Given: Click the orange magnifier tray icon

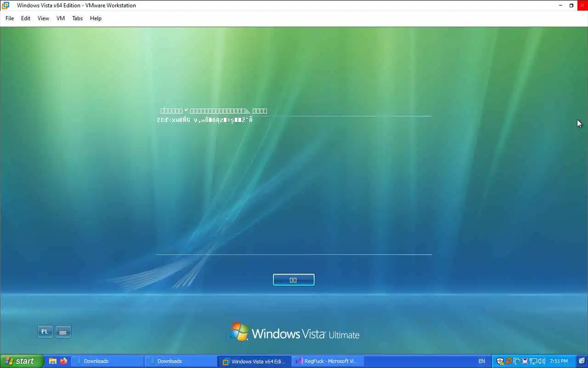Looking at the screenshot, I should coord(509,361).
